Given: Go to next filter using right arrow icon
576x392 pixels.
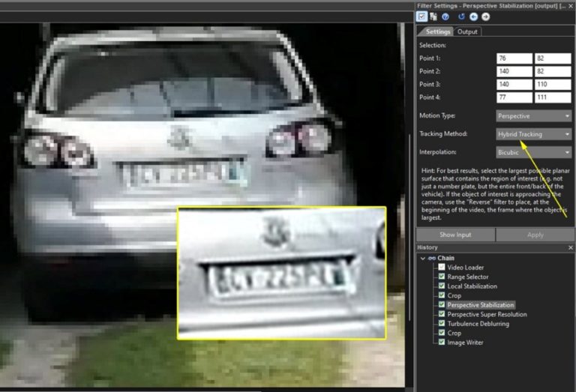Looking at the screenshot, I should pos(486,16).
